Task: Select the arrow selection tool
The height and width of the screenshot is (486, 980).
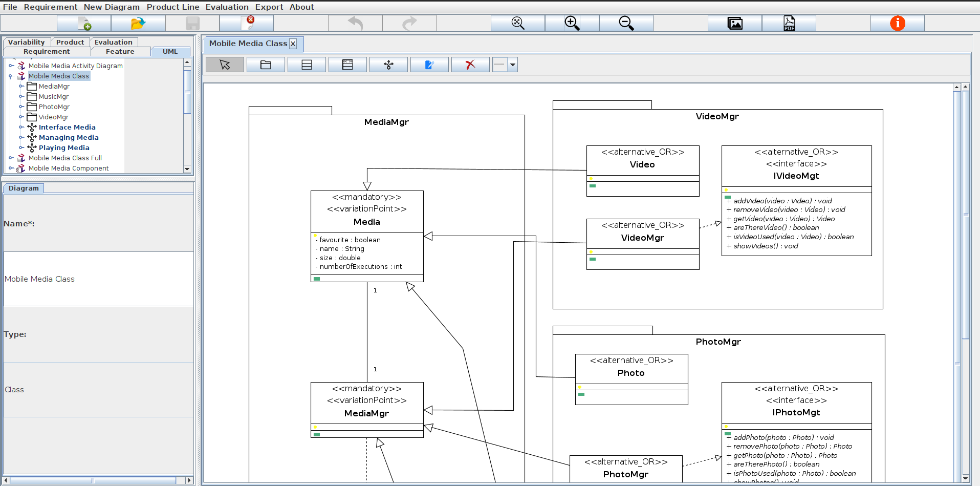Action: click(x=224, y=65)
